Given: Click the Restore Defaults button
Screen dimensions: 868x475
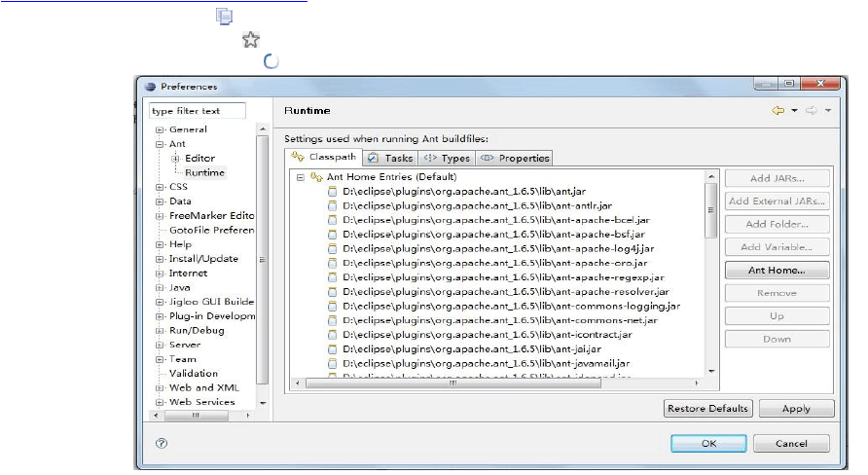Looking at the screenshot, I should tap(707, 409).
